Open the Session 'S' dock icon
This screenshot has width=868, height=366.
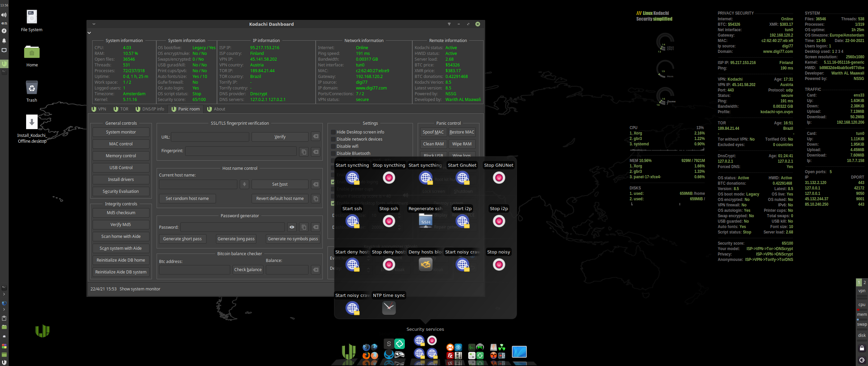click(389, 344)
